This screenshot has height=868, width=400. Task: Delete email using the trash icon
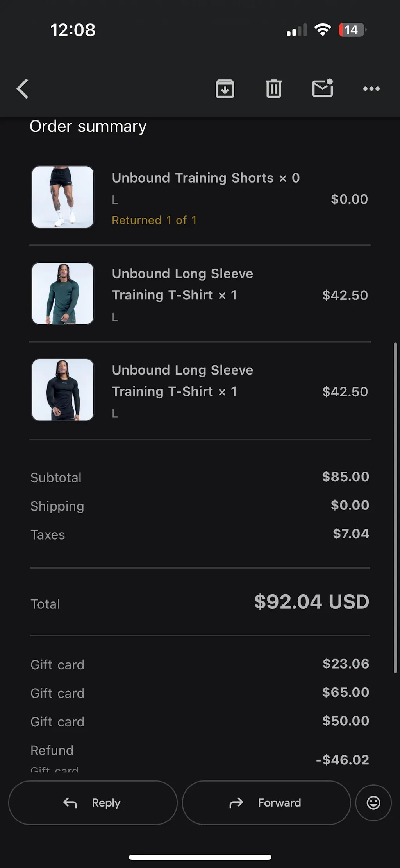click(x=273, y=89)
